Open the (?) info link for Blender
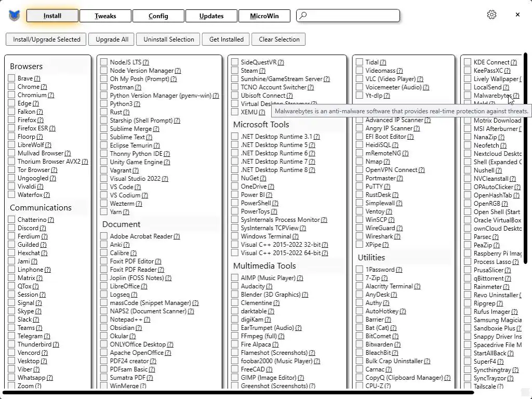Viewport: 532px width, 399px height. coord(304,295)
